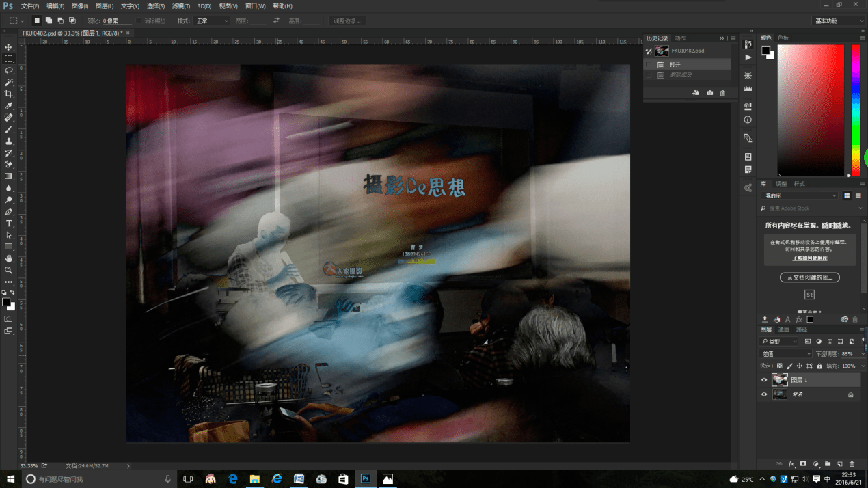Pick a color in the red color field

(x=811, y=111)
